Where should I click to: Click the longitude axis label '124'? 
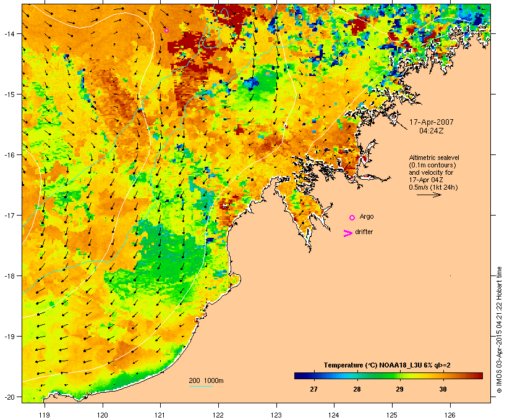click(334, 415)
